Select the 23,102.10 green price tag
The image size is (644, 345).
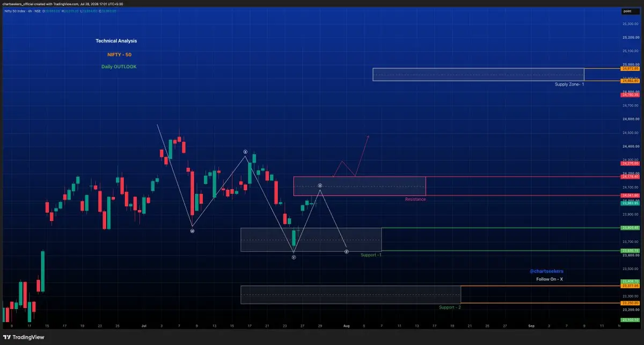[630, 320]
